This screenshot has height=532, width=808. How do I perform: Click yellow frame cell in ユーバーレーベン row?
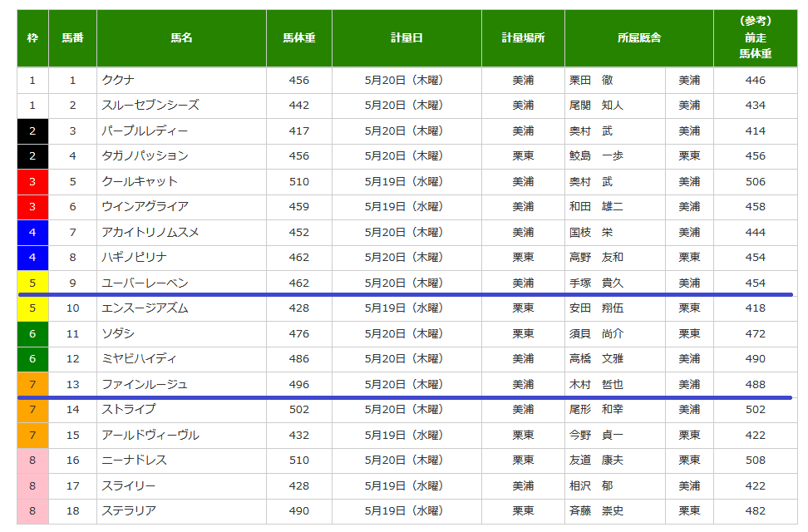32,283
